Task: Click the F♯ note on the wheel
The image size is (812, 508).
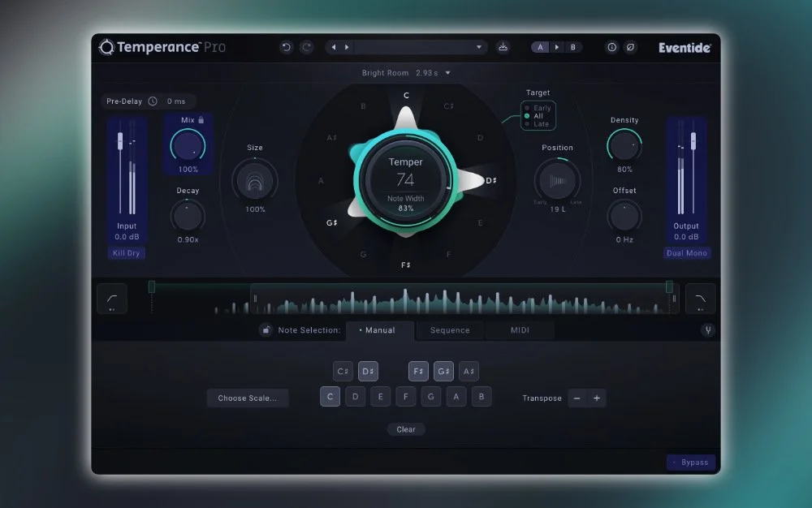Action: pyautogui.click(x=406, y=265)
